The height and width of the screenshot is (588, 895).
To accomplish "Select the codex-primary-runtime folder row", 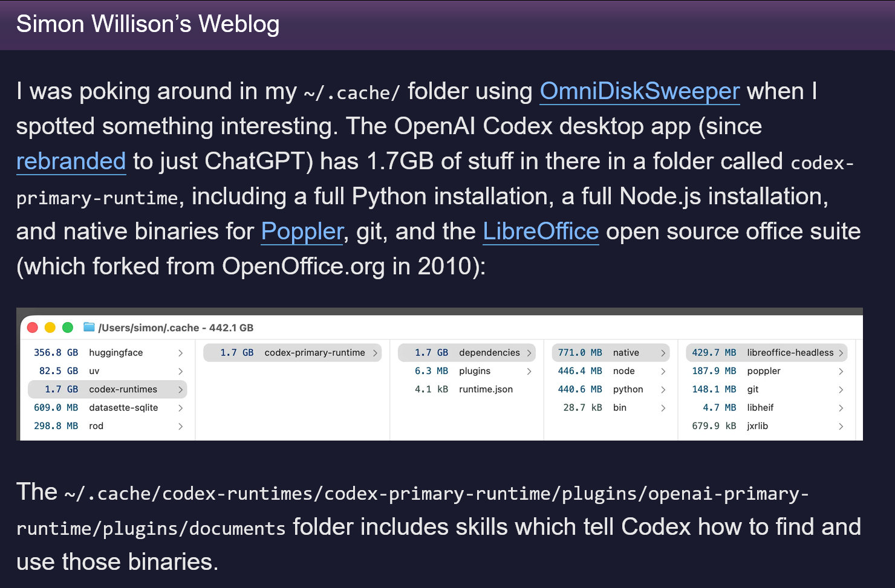I will coord(293,353).
